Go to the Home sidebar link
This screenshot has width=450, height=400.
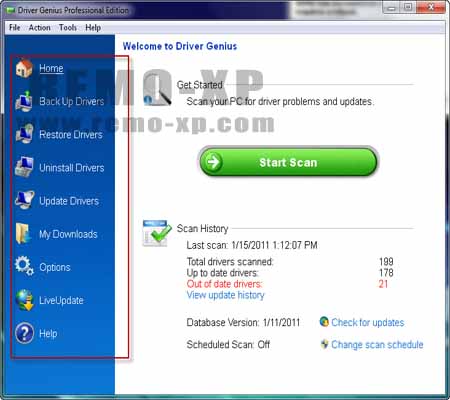click(51, 68)
